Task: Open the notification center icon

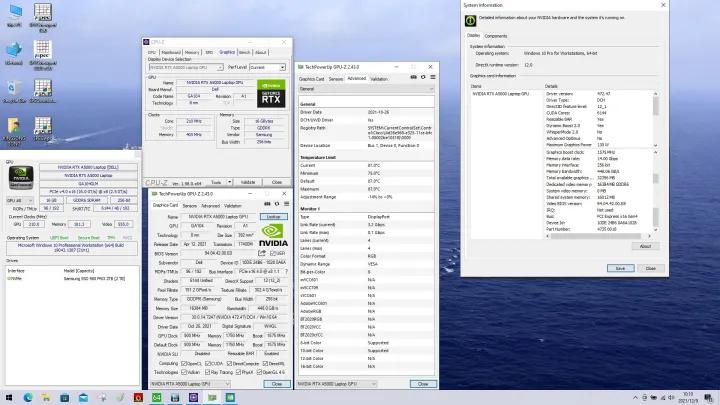Action: (x=708, y=398)
